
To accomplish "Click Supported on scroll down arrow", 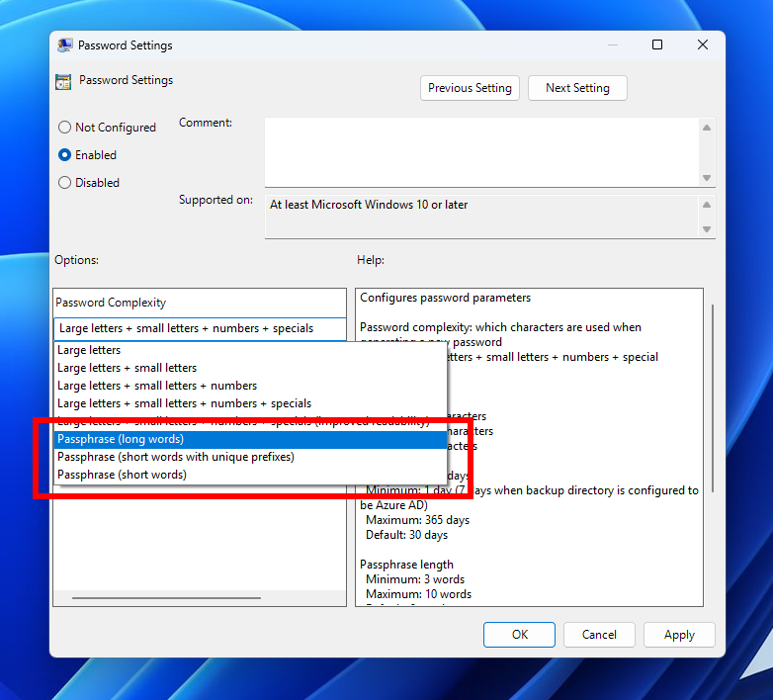I will pyautogui.click(x=707, y=228).
